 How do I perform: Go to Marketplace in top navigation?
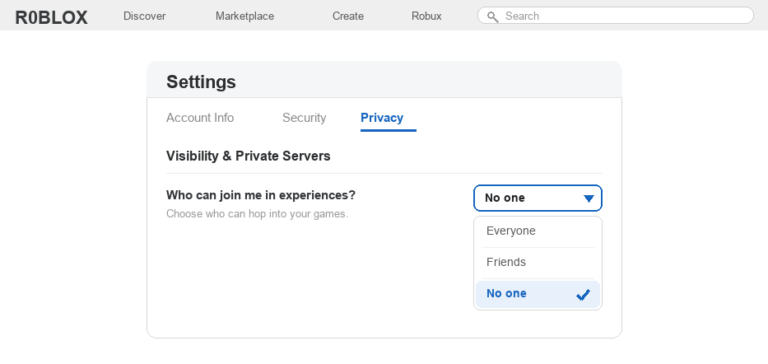coord(245,16)
